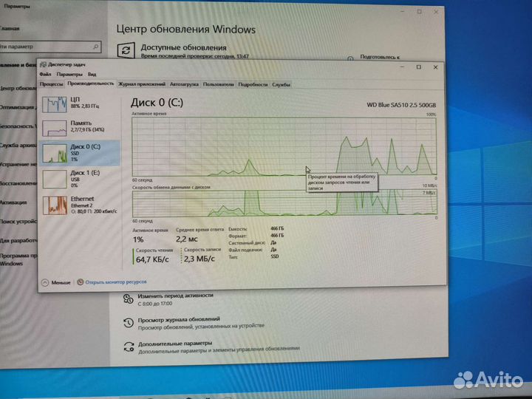Click the disk transfer rate graph
This screenshot has width=532, height=399.
(x=284, y=203)
